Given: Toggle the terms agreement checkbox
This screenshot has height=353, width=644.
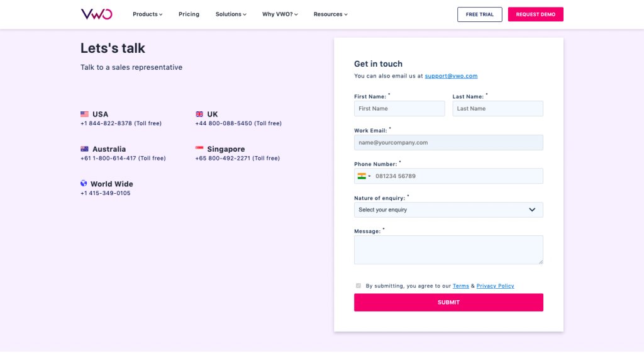Looking at the screenshot, I should [358, 286].
